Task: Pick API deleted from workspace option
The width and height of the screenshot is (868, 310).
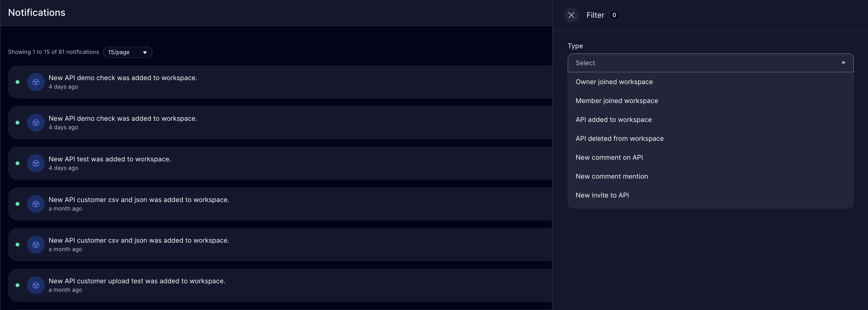Action: 619,139
